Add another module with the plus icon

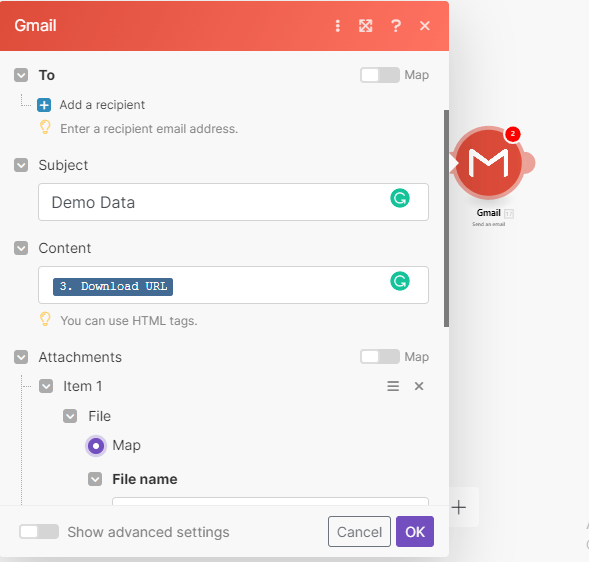[459, 508]
